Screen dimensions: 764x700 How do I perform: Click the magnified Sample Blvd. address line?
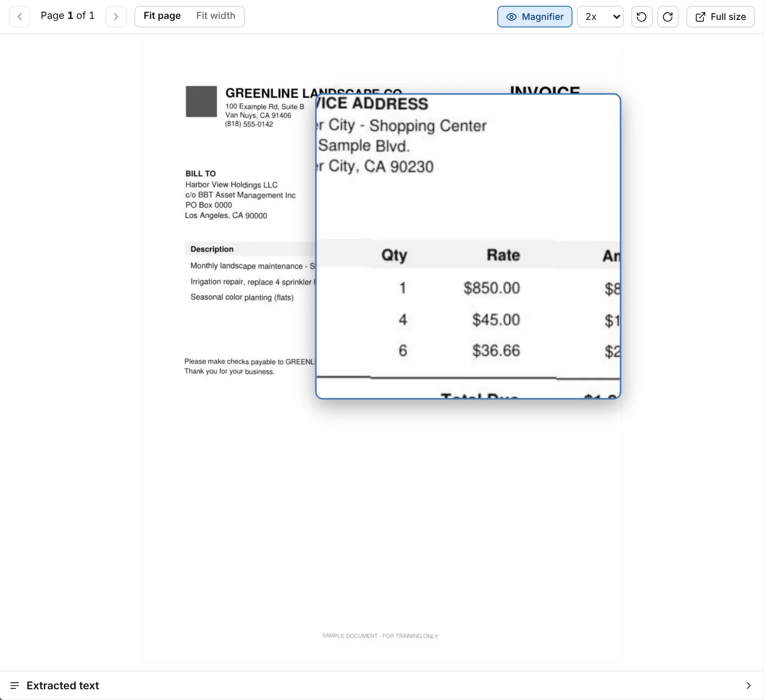pos(364,146)
